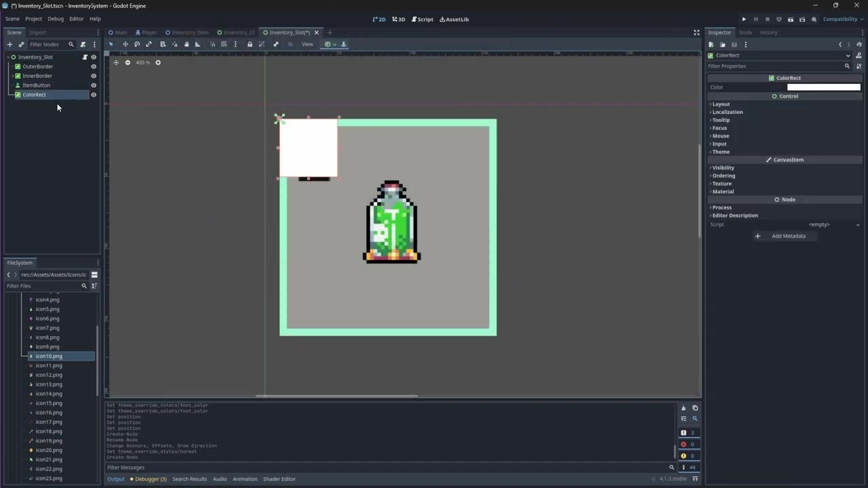
Task: Hide the InnerBorder node
Action: coord(94,76)
